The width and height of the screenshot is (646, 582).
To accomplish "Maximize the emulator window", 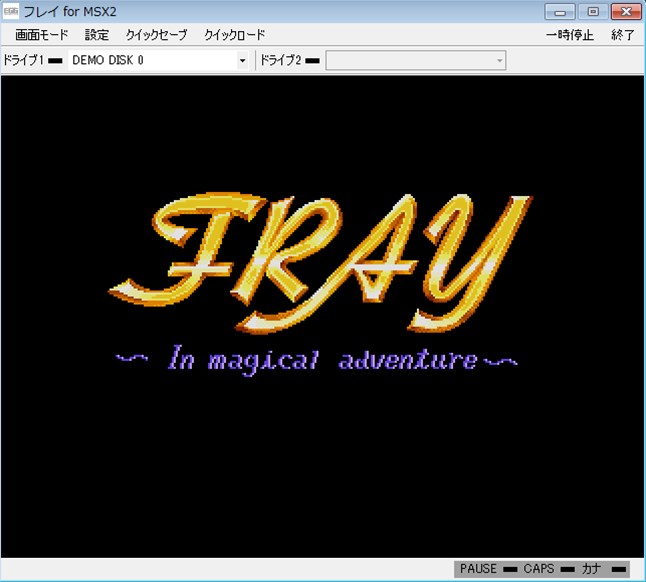I will click(x=593, y=12).
